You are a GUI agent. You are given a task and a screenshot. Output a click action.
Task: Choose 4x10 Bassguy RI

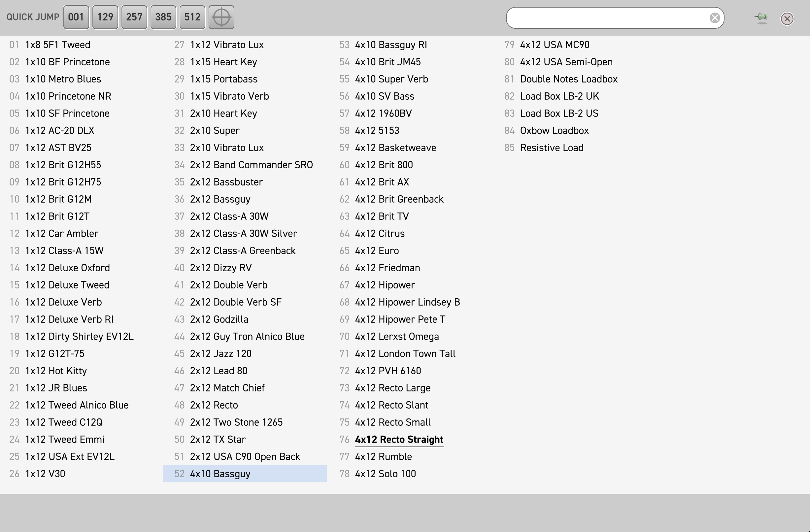tap(391, 45)
